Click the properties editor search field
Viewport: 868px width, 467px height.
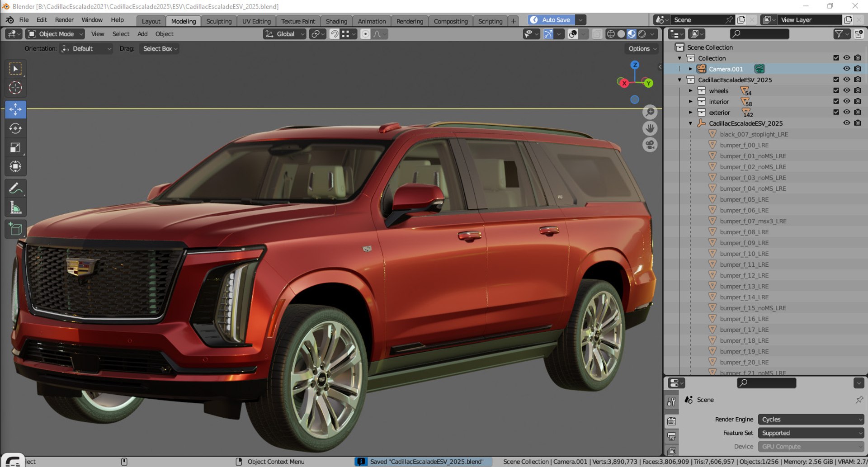coord(767,383)
